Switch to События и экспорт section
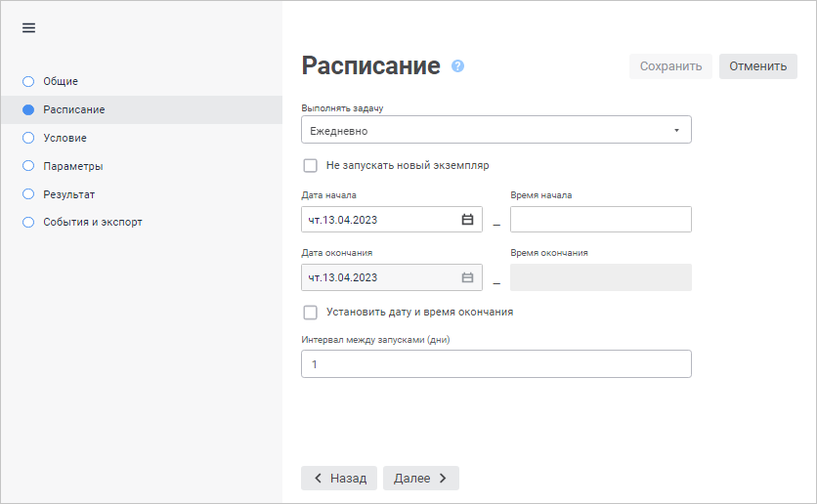 93,222
